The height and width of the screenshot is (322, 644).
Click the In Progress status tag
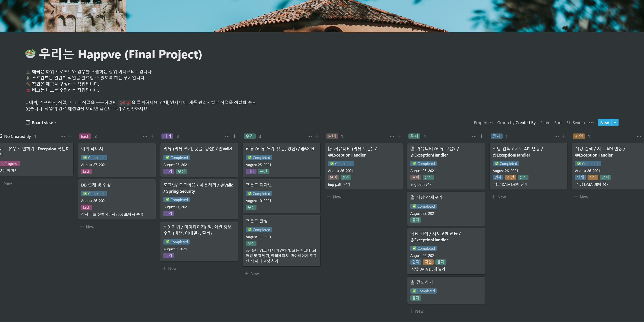[x=10, y=164]
